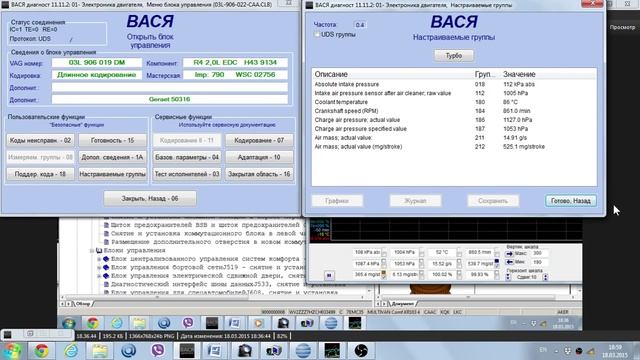640x360 pixels.
Task: Collapse the Блоки управления tree node
Action: 92,251
